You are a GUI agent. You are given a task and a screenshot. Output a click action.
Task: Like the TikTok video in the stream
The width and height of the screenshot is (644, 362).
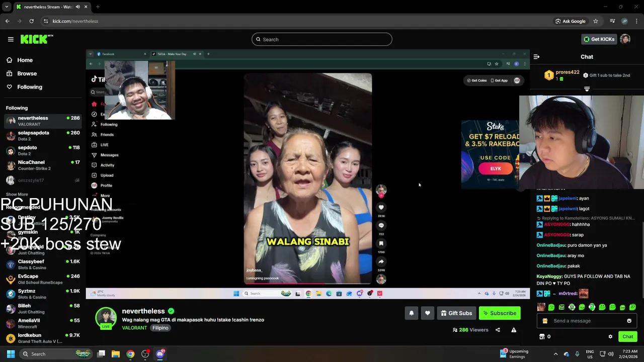click(x=381, y=208)
